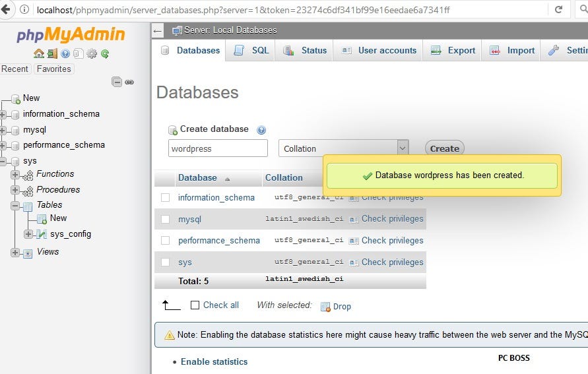Reload navigation panel green refresh icon

pos(105,54)
